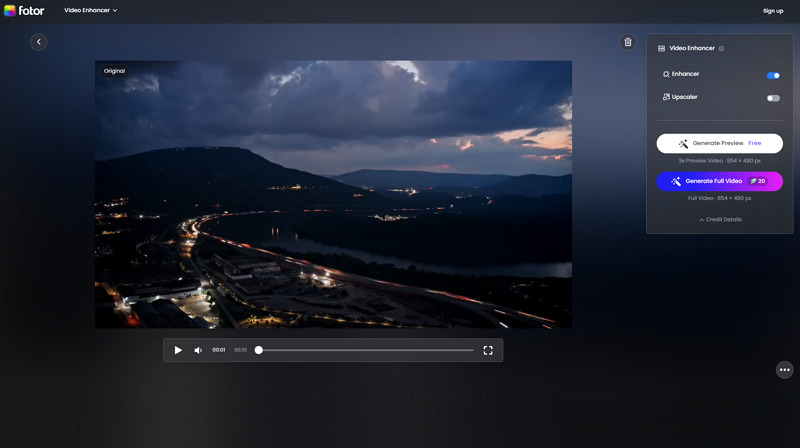Click the Fotor logo
Image resolution: width=800 pixels, height=448 pixels.
pyautogui.click(x=24, y=10)
